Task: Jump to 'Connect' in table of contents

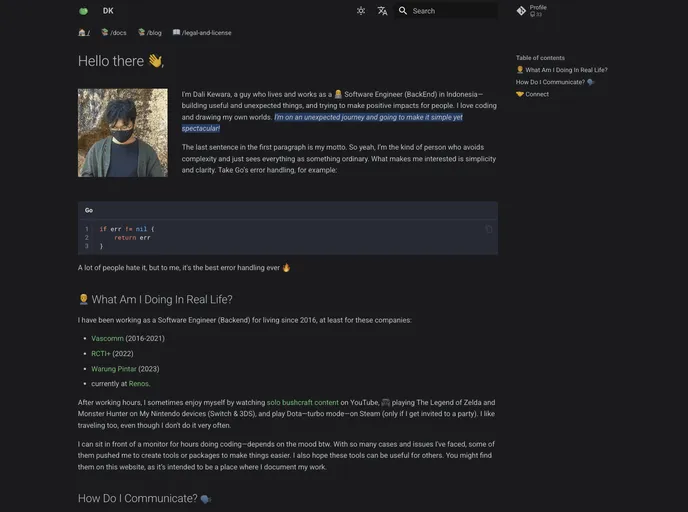Action: (x=536, y=94)
